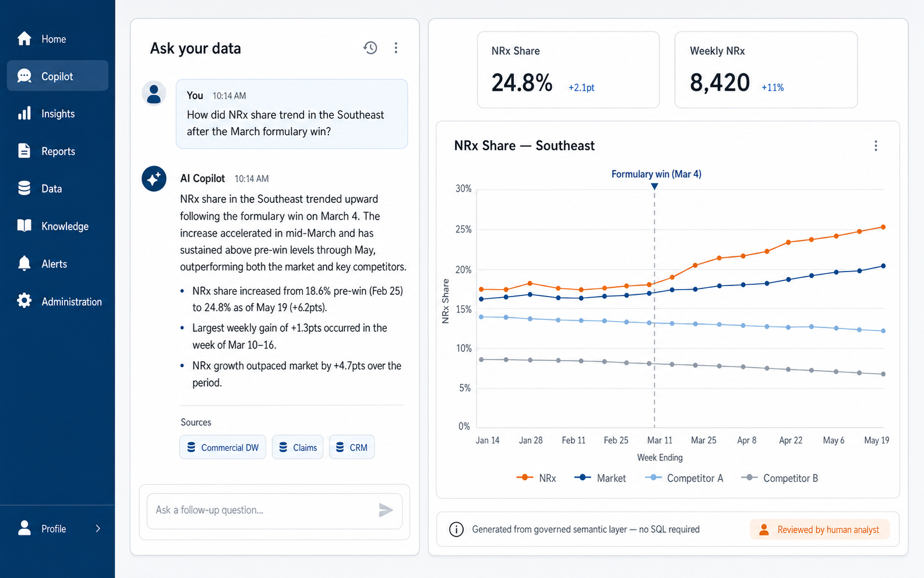
Task: Toggle Market series in chart legend
Action: [600, 478]
